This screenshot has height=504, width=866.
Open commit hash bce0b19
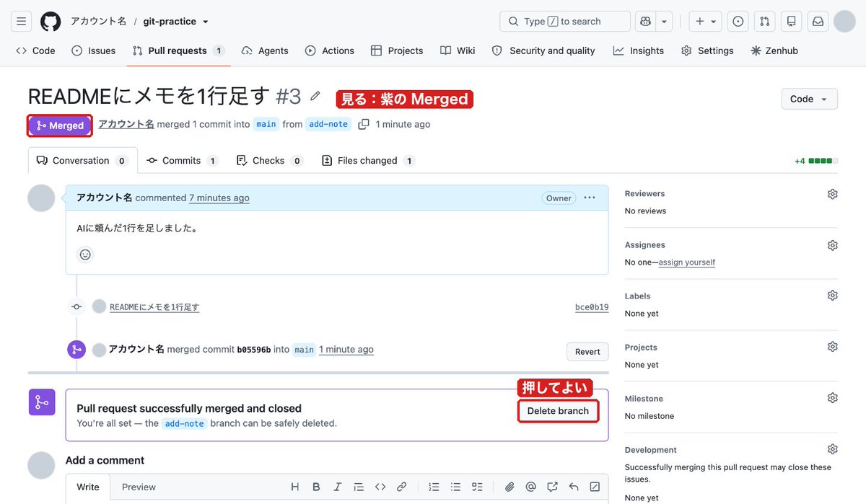click(592, 307)
